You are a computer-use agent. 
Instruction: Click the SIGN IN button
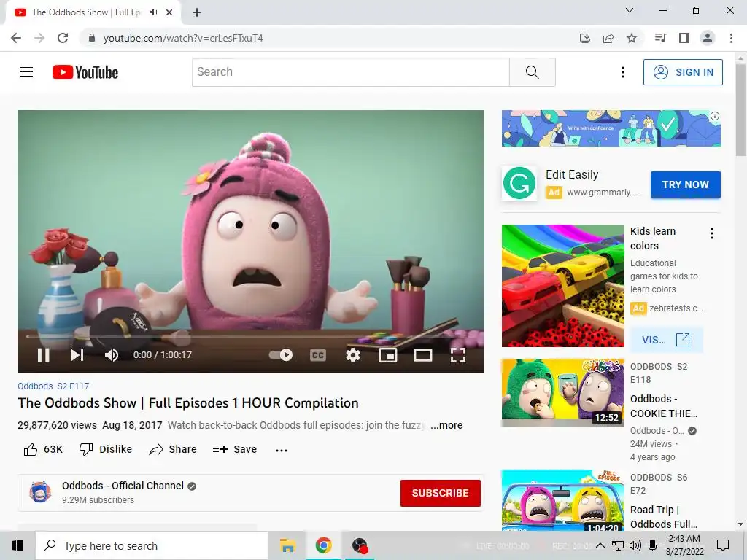point(683,72)
